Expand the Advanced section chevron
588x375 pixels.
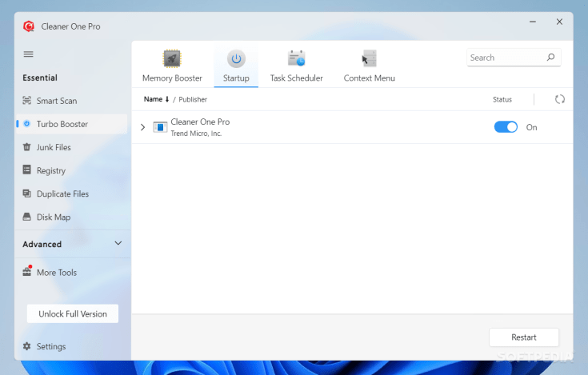tap(118, 243)
